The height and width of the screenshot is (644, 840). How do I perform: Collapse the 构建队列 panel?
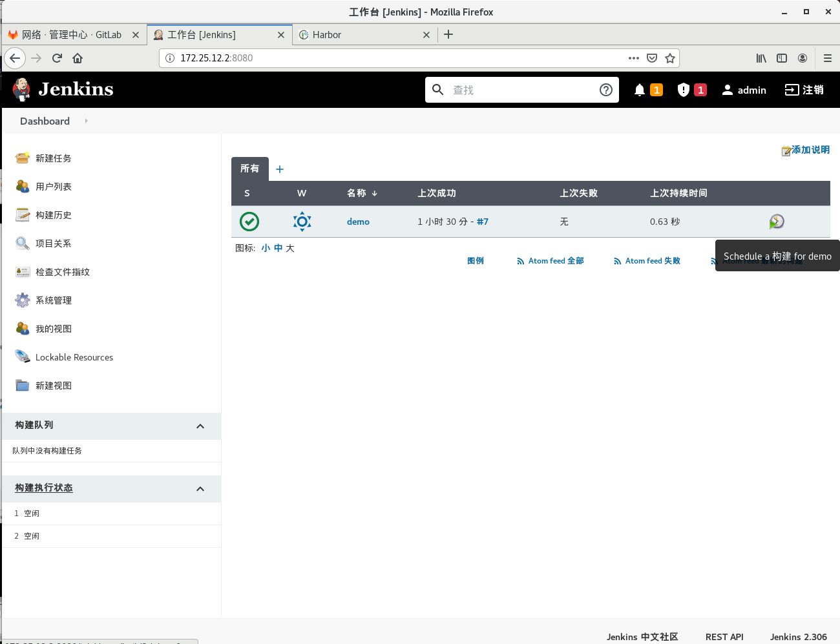tap(200, 426)
